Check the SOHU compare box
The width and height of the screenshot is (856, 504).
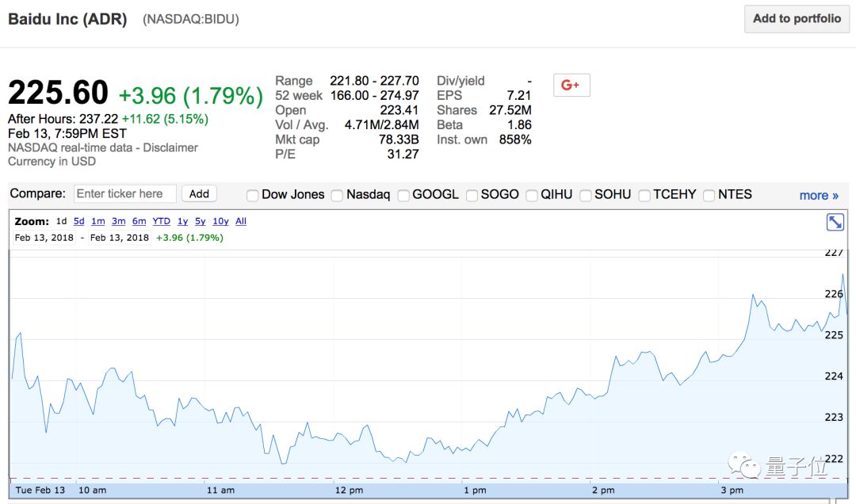[x=586, y=196]
